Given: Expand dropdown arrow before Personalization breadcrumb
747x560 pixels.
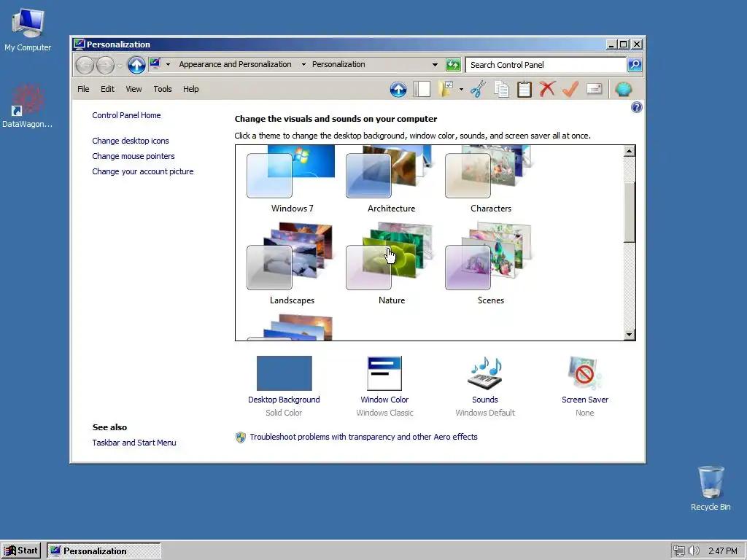Looking at the screenshot, I should [x=303, y=65].
